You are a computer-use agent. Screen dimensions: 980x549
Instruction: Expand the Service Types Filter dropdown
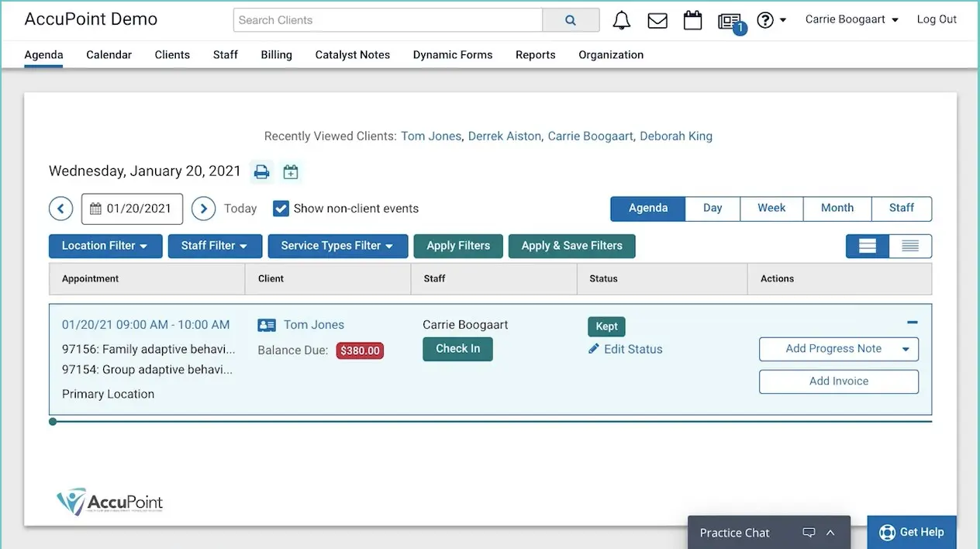coord(337,246)
